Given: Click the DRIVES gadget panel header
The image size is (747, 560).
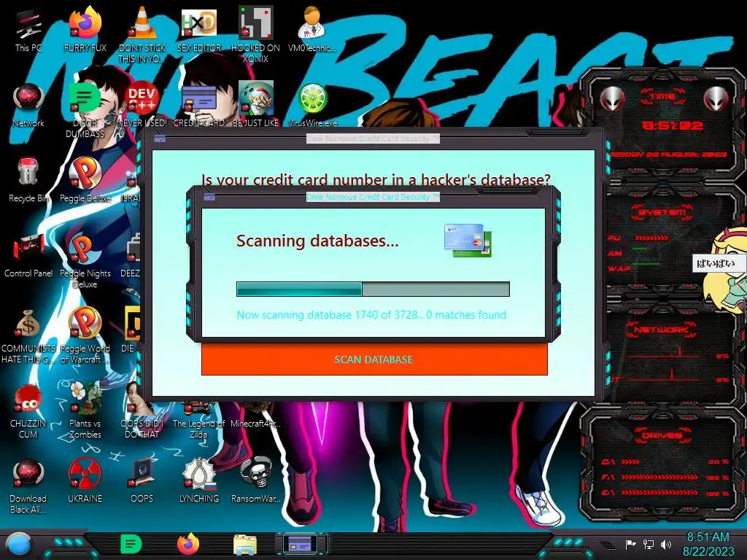Looking at the screenshot, I should 662,436.
